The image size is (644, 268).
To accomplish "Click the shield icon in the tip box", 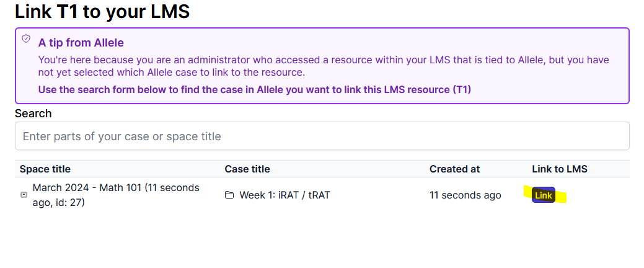I will click(x=26, y=38).
